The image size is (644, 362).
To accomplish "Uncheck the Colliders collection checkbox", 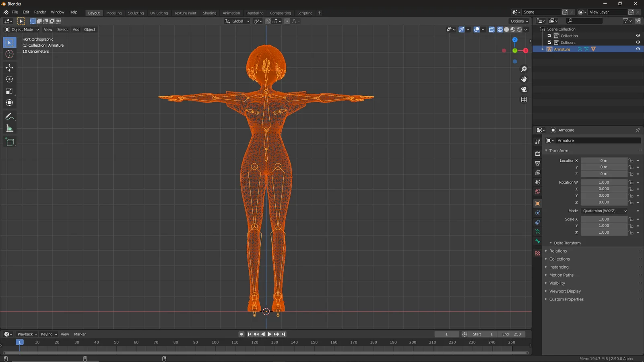I will 550,42.
